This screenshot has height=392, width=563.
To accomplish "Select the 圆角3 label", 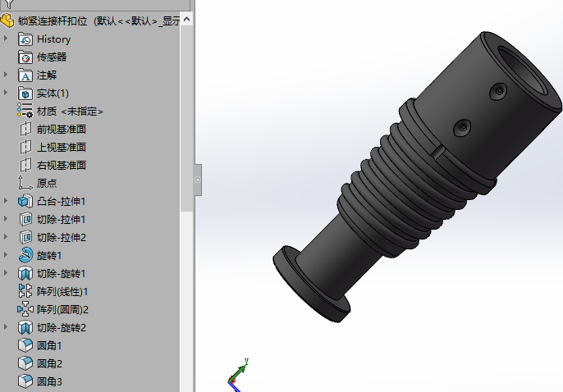I will point(49,381).
